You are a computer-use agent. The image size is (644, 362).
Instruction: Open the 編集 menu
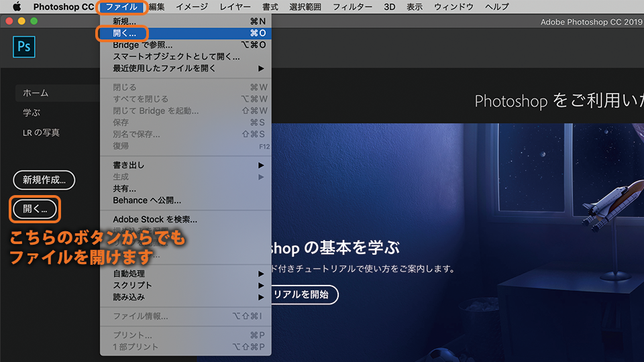[156, 7]
